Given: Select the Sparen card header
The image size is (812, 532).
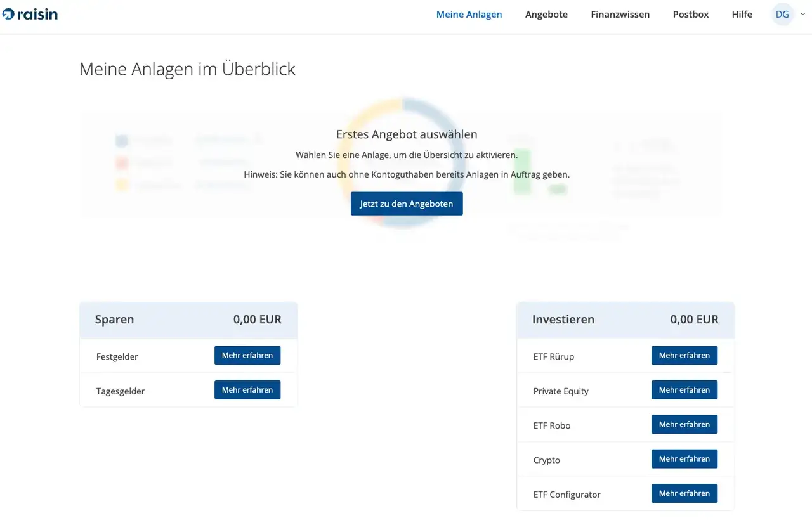Looking at the screenshot, I should pos(188,320).
